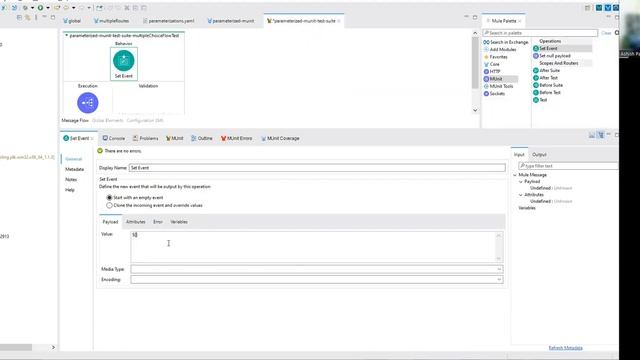Click the Refresh Metadata link
Image resolution: width=640 pixels, height=360 pixels.
tap(565, 348)
